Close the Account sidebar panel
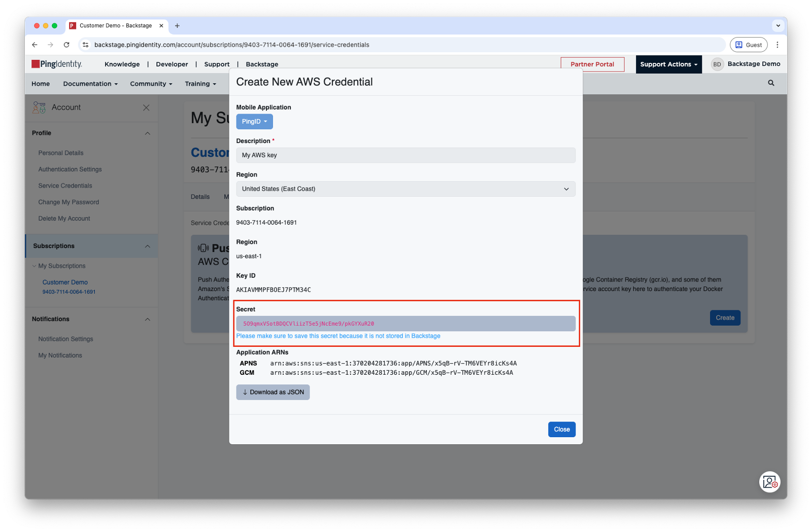812x532 pixels. pos(146,108)
